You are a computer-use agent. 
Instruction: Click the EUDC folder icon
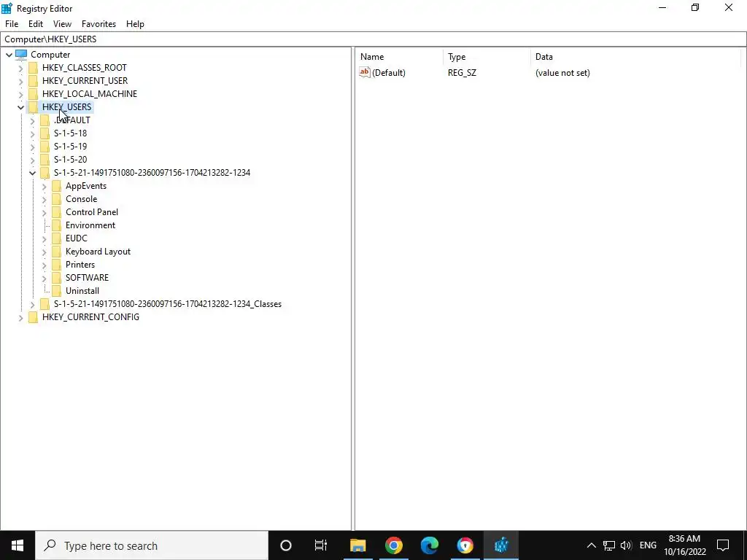[x=56, y=238]
